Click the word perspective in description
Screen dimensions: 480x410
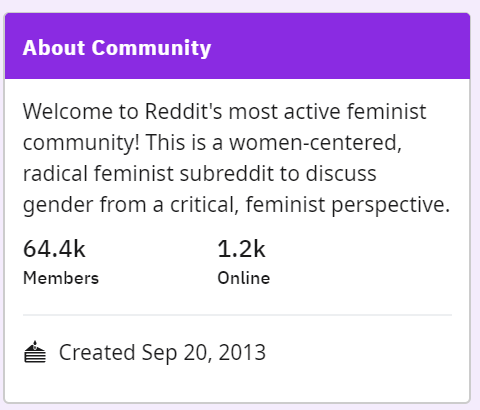(390, 205)
